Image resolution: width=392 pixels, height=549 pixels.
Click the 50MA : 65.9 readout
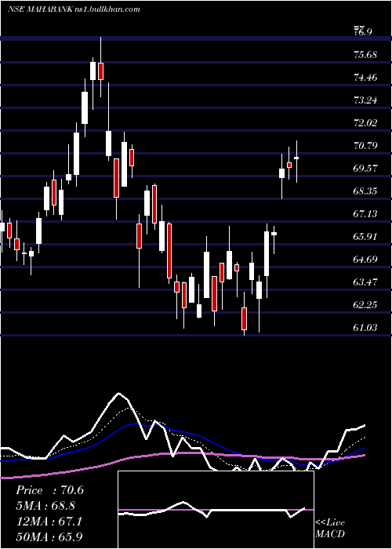(x=49, y=536)
